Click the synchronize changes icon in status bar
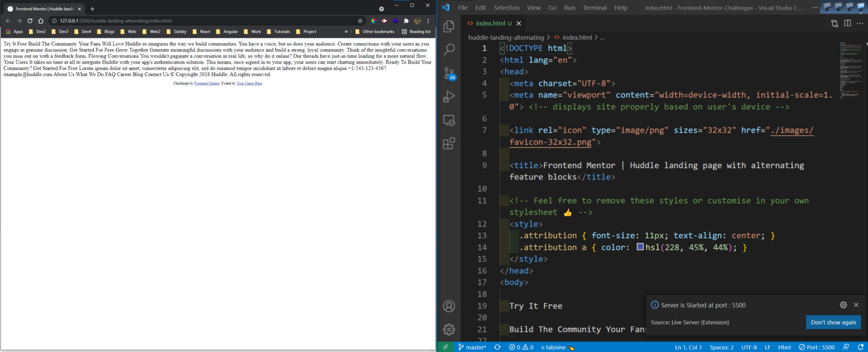 pyautogui.click(x=497, y=347)
